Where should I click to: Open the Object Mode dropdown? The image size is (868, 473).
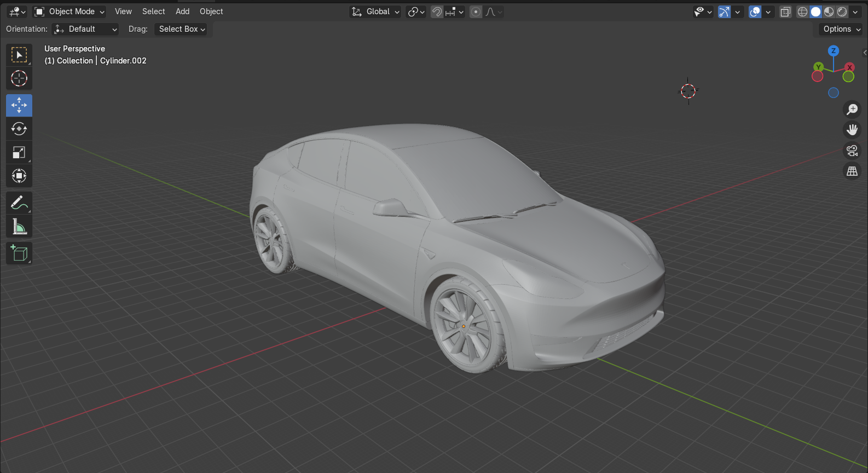pyautogui.click(x=69, y=11)
